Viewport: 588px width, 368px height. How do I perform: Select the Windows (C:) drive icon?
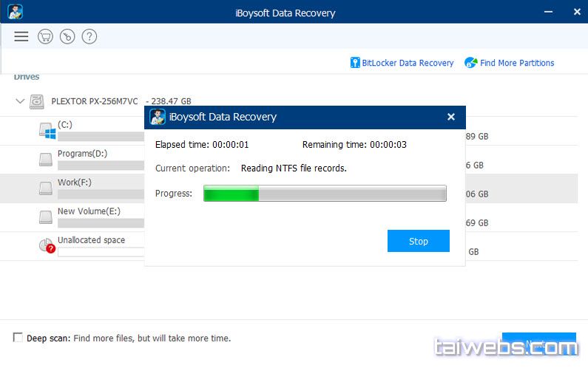[47, 131]
